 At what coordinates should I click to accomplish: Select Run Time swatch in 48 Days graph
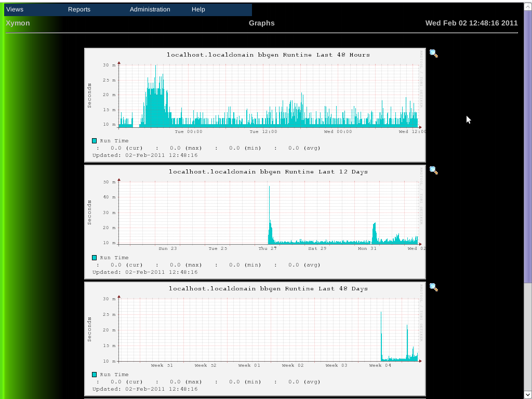tap(95, 375)
